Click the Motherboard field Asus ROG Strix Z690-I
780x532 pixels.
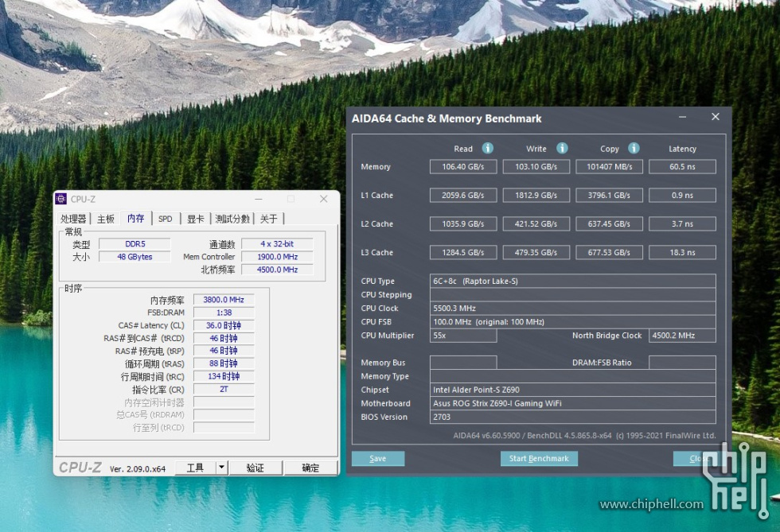(572, 403)
